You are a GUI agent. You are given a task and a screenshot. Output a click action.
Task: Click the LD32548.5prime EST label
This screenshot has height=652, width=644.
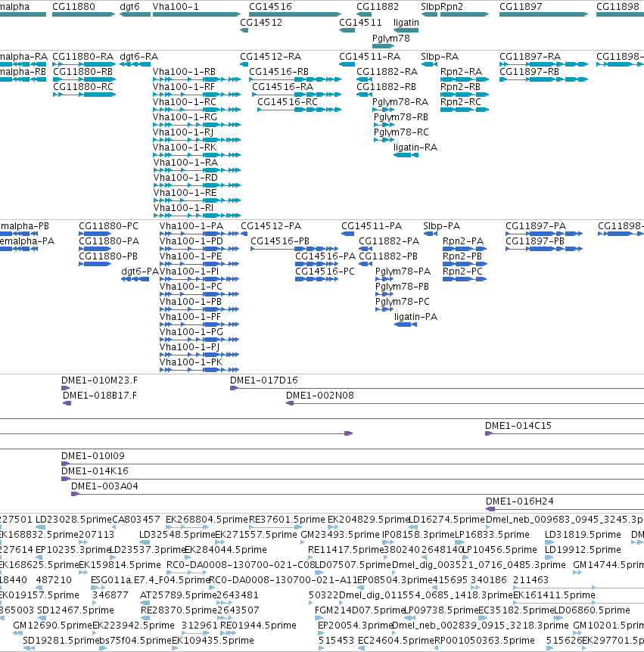click(x=177, y=534)
